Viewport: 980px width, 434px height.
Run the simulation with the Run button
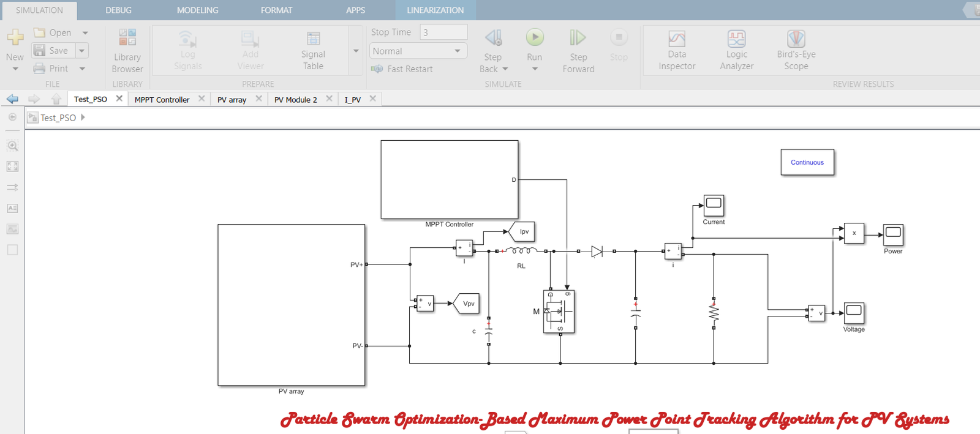pos(535,38)
